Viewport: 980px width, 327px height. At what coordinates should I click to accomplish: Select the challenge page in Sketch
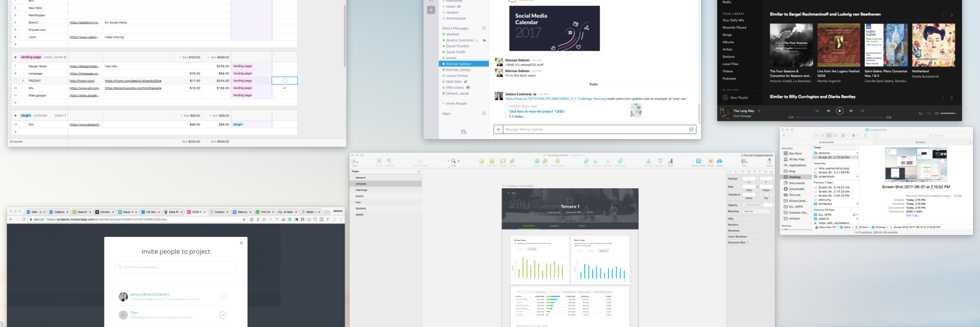pos(361,190)
